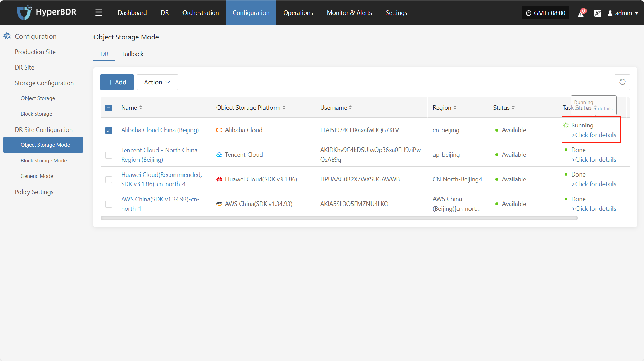Open the Orchestration menu
Viewport: 644px width, 361px height.
(x=201, y=13)
